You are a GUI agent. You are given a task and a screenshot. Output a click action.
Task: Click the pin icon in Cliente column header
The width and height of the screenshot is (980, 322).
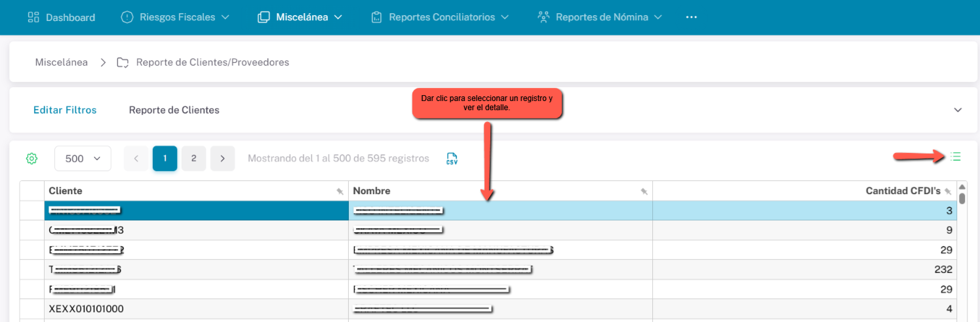(340, 191)
